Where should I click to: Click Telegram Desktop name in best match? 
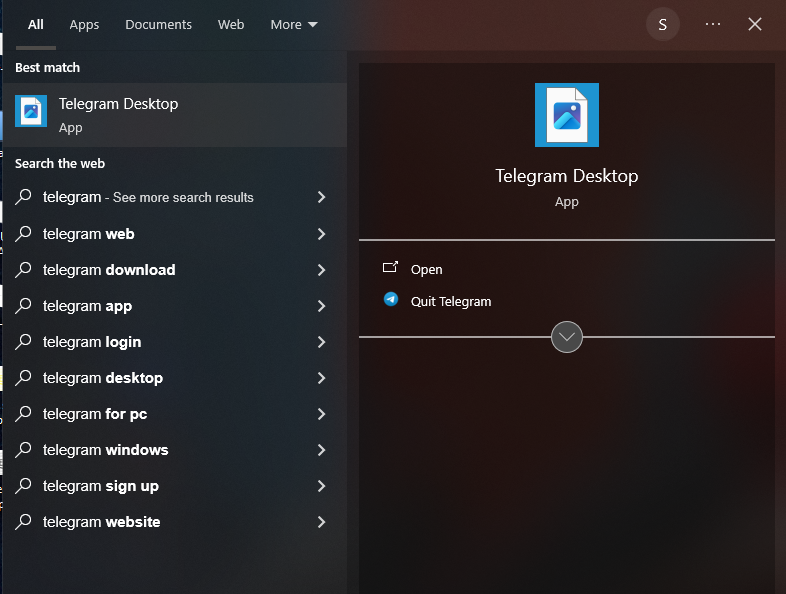coord(118,104)
